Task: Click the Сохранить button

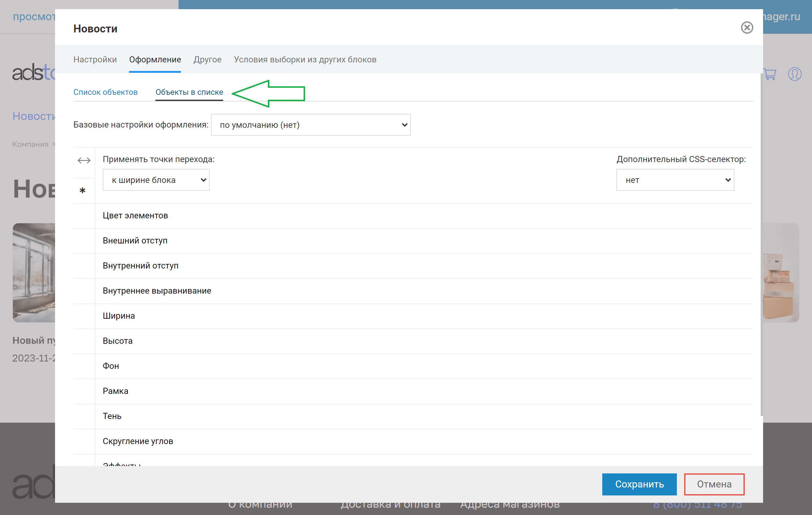Action: (639, 484)
